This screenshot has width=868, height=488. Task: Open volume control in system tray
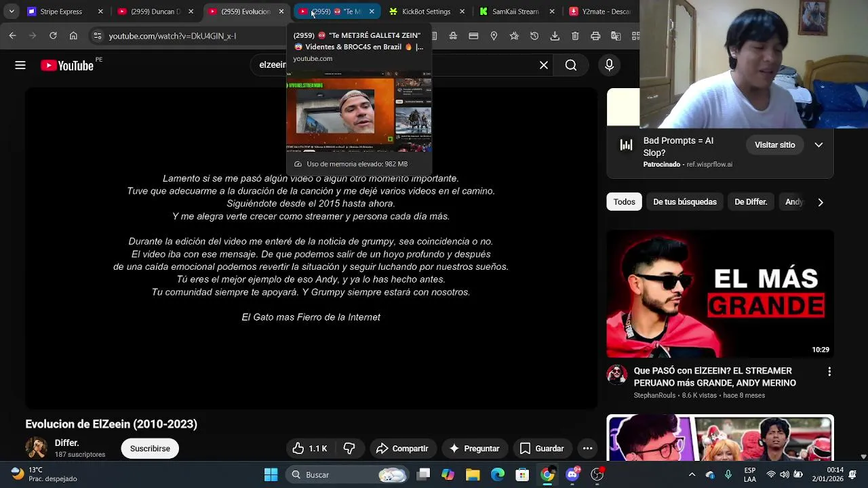coord(785,474)
